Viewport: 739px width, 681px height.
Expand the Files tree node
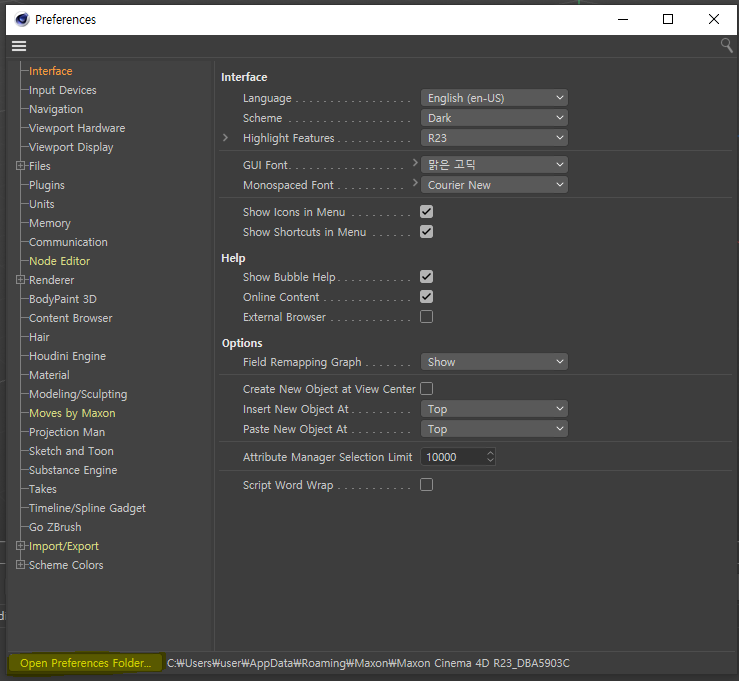20,165
